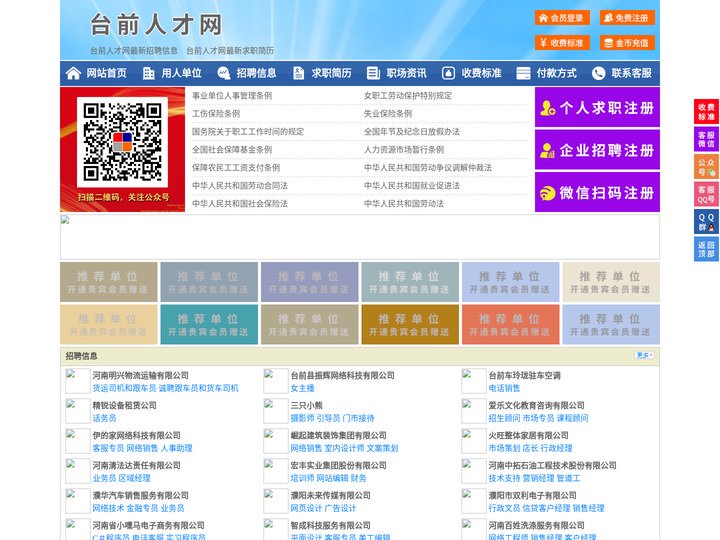The image size is (720, 540).
Task: Open job link 女主播
Action: 302,388
